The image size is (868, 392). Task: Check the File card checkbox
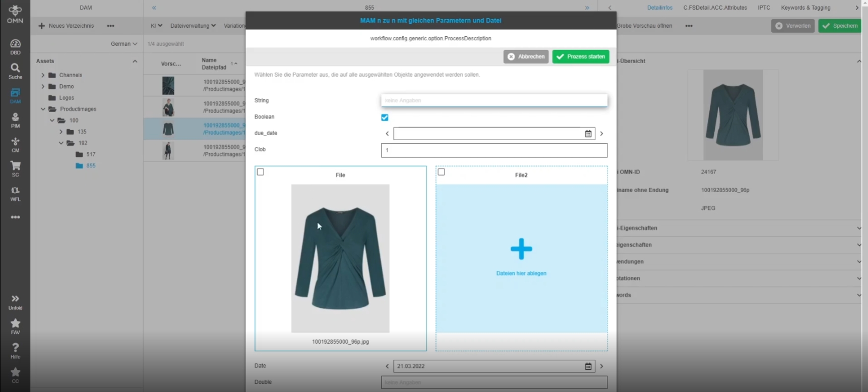(x=260, y=172)
